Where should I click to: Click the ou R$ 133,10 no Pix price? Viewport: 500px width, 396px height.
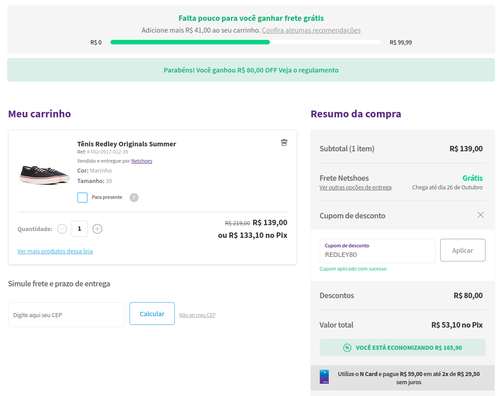[252, 235]
